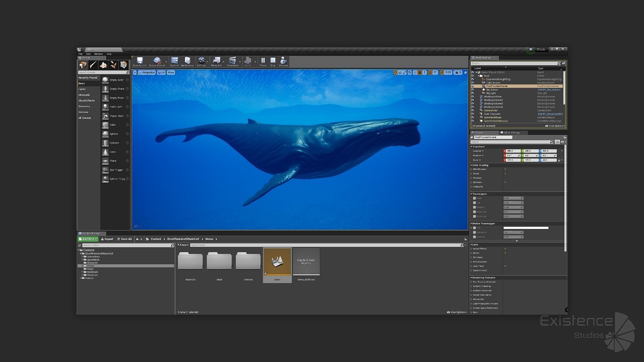This screenshot has height=362, width=644.
Task: Open the Content toolbar button
Action: (x=174, y=61)
